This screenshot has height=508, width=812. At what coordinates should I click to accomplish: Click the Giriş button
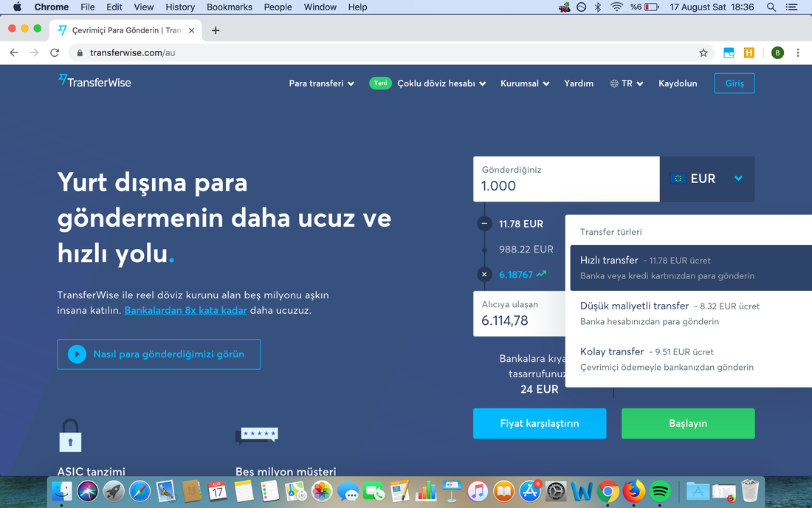tap(734, 83)
